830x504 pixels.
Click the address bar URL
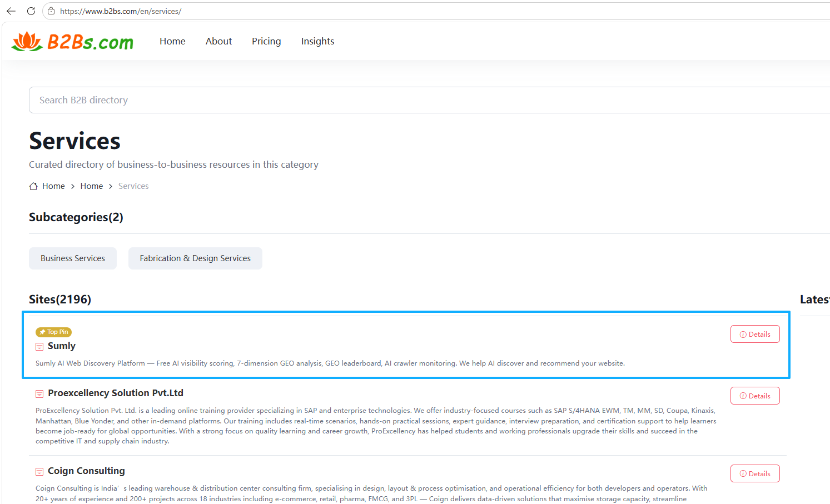coord(121,11)
